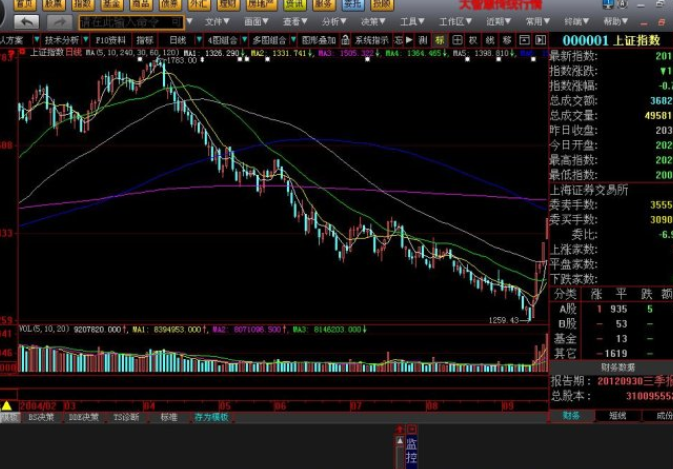
Task: Click the forward arrow navigation button
Action: click(x=60, y=22)
